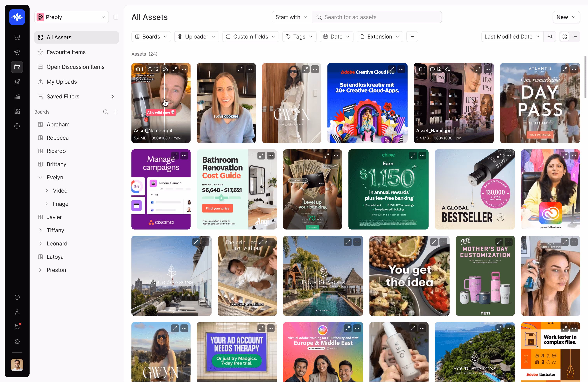Screen dimensions: 588x382
Task: Open more options on Adobe Creative Cloud card
Action: click(402, 69)
